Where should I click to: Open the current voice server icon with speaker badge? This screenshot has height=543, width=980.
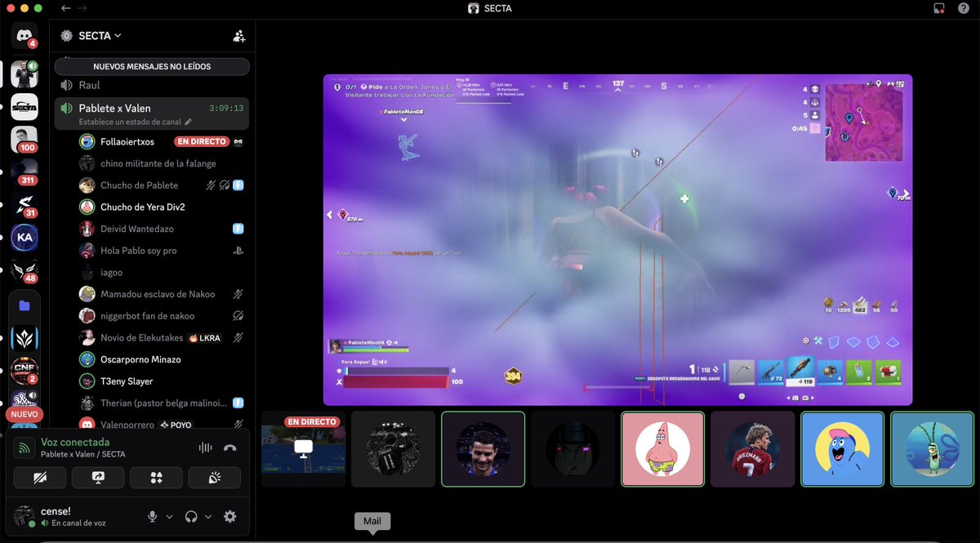24,73
